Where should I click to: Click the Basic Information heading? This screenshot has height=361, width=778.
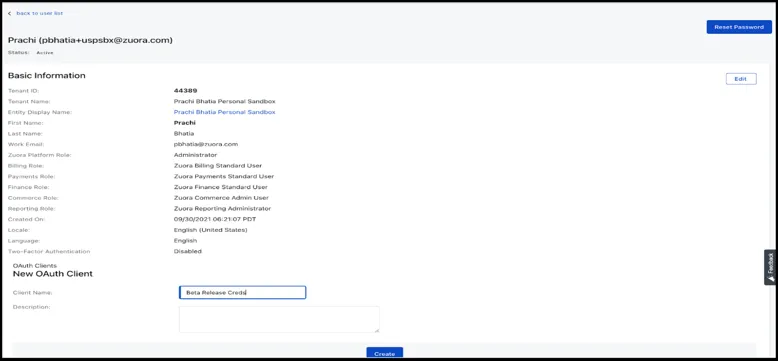click(x=47, y=75)
